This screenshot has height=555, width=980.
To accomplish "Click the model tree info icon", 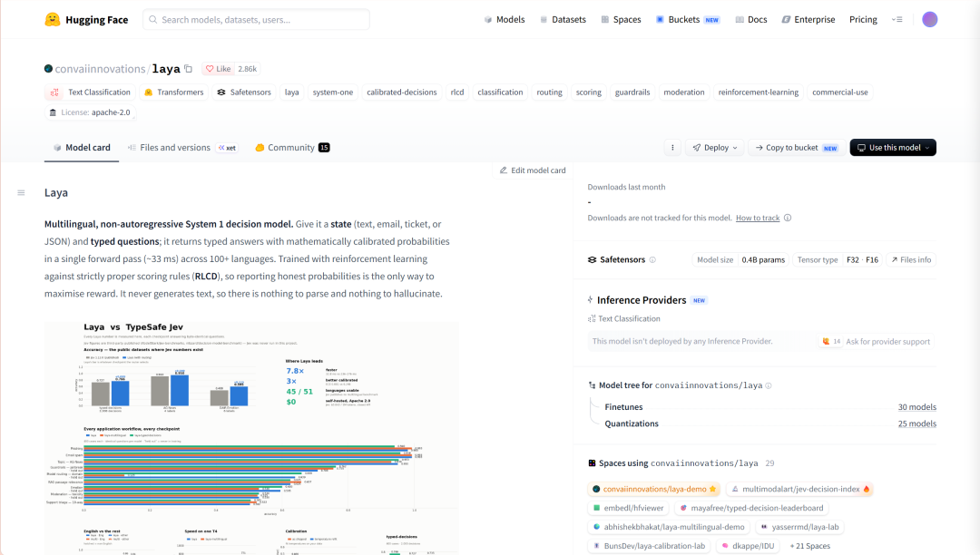I will [x=769, y=385].
